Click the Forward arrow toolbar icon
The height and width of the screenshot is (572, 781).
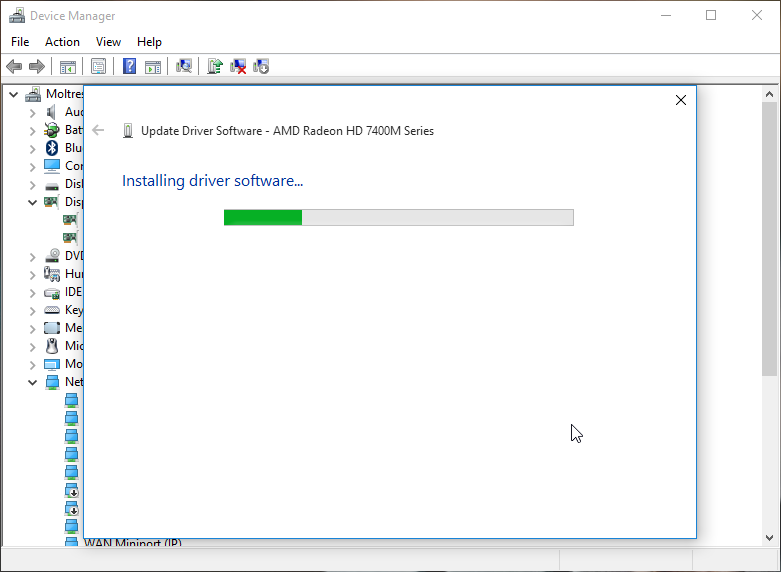(37, 66)
